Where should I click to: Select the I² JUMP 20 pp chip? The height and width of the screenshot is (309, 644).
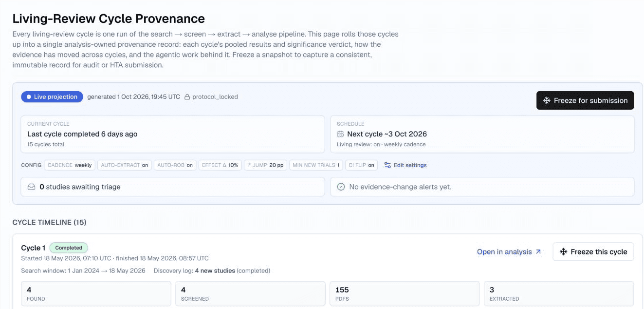click(x=265, y=165)
